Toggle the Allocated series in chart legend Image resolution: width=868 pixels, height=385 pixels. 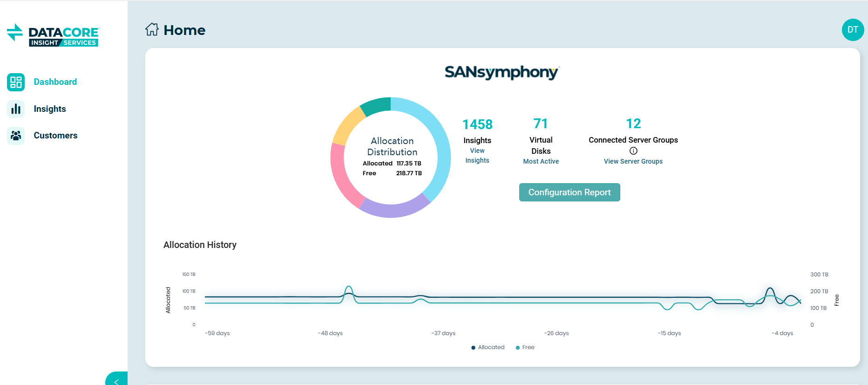(x=488, y=347)
